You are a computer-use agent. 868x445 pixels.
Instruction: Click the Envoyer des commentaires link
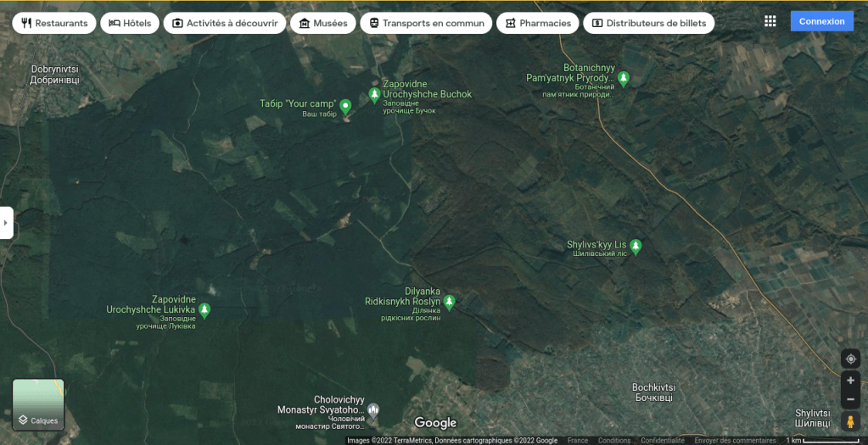pyautogui.click(x=735, y=441)
